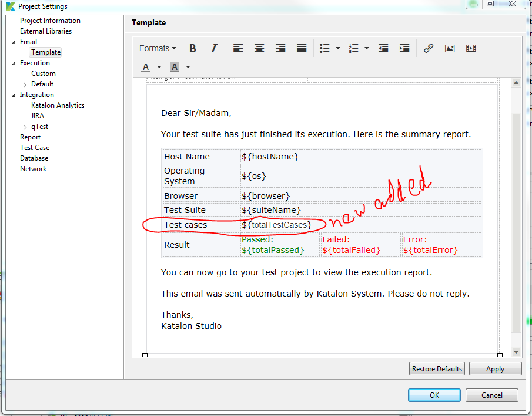
Task: Insert a bullet list
Action: [x=324, y=49]
